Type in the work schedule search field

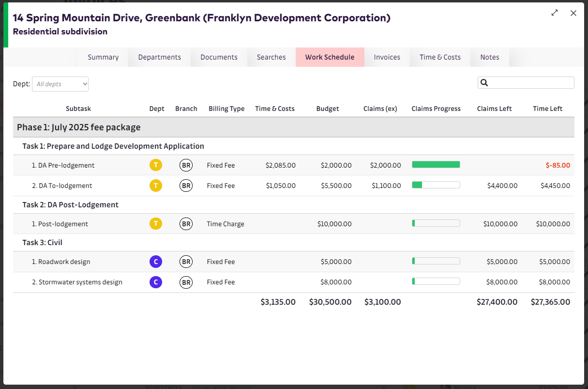[531, 83]
